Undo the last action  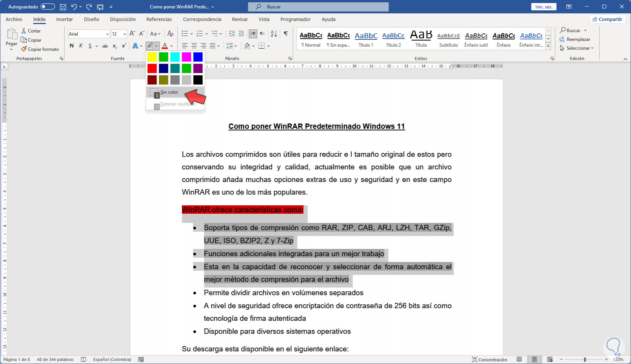pos(74,7)
